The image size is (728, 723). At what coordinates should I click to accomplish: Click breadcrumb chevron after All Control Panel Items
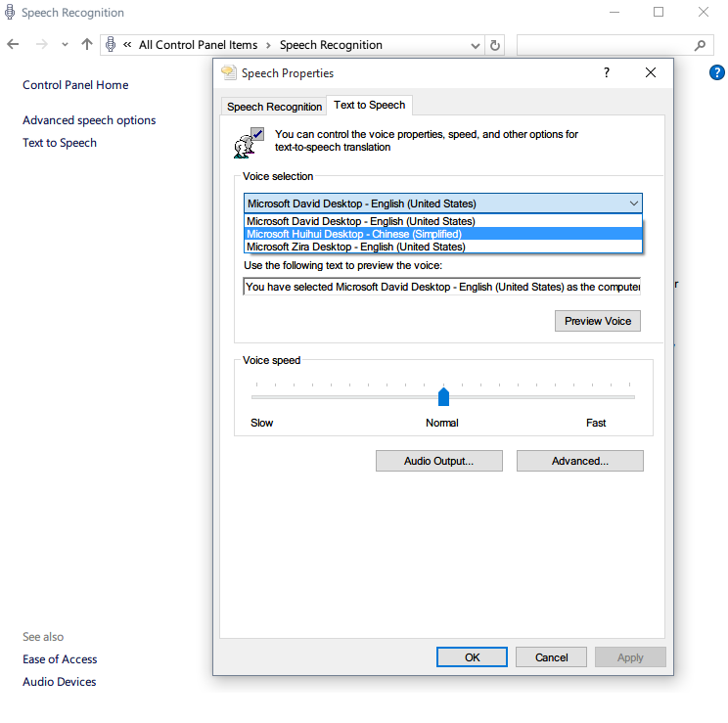(268, 46)
